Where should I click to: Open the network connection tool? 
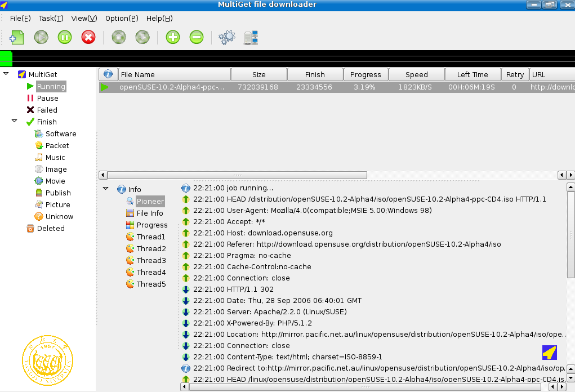click(249, 37)
